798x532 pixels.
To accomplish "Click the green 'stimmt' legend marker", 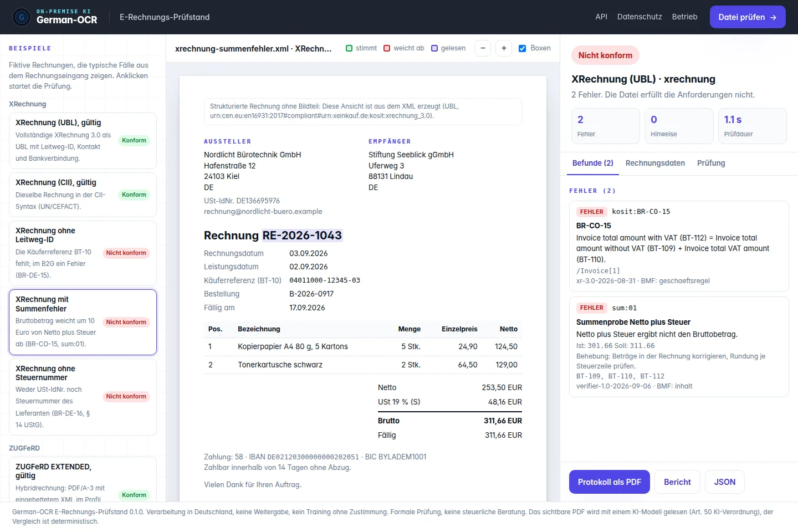I will click(x=349, y=48).
